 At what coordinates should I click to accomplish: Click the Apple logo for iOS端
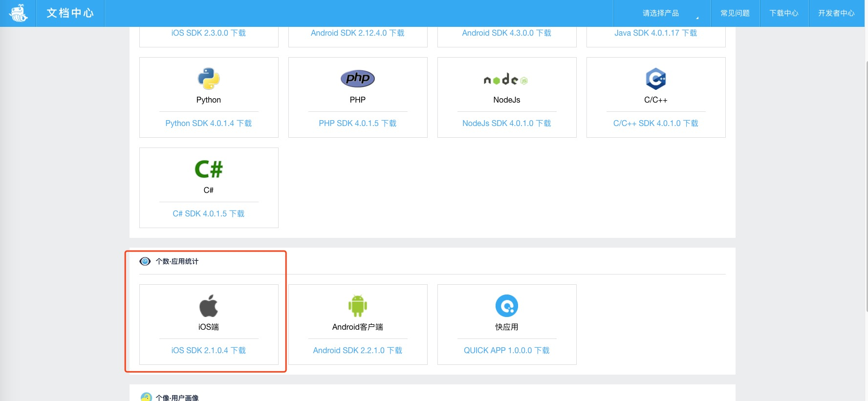coord(209,306)
